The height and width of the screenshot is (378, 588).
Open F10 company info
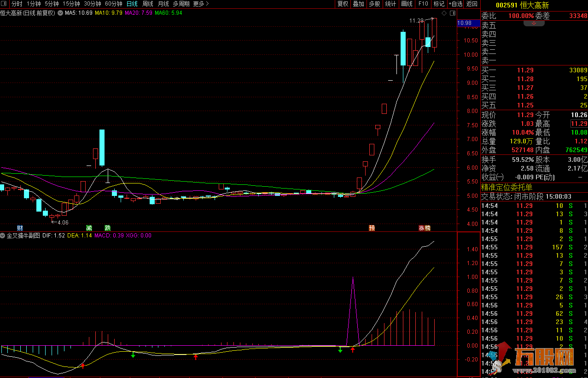pos(423,4)
